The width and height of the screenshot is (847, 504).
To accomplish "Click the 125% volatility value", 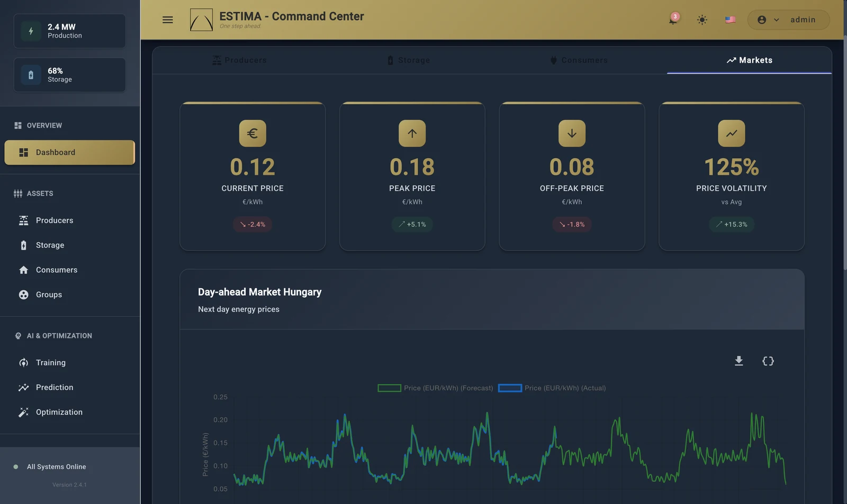I will click(x=732, y=167).
